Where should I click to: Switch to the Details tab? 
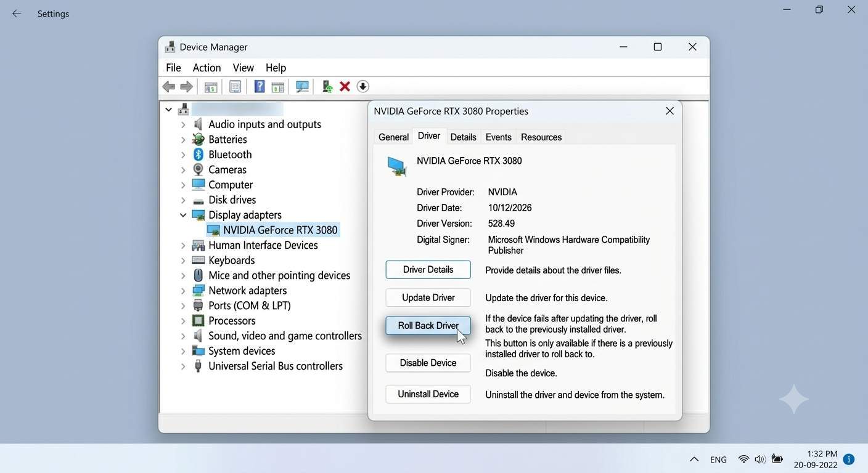(x=463, y=137)
